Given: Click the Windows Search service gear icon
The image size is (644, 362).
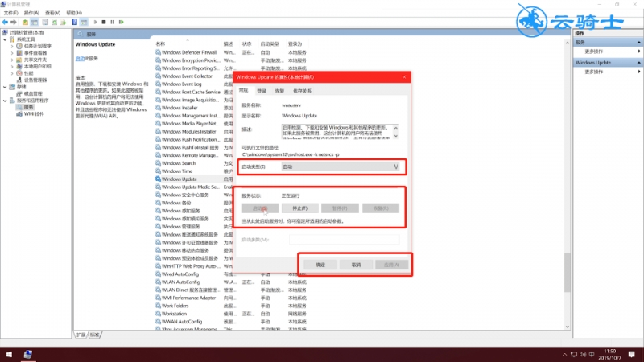Looking at the screenshot, I should pyautogui.click(x=158, y=163).
